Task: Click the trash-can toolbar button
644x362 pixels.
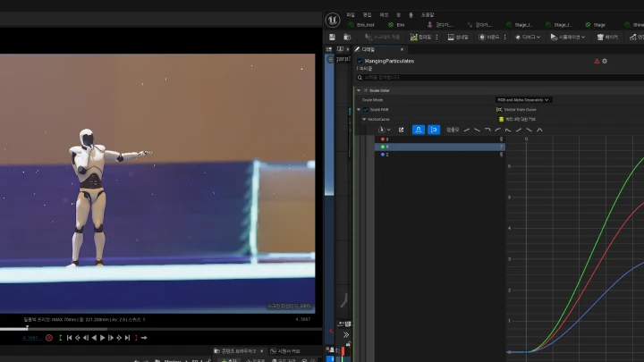Action: pyautogui.click(x=607, y=37)
